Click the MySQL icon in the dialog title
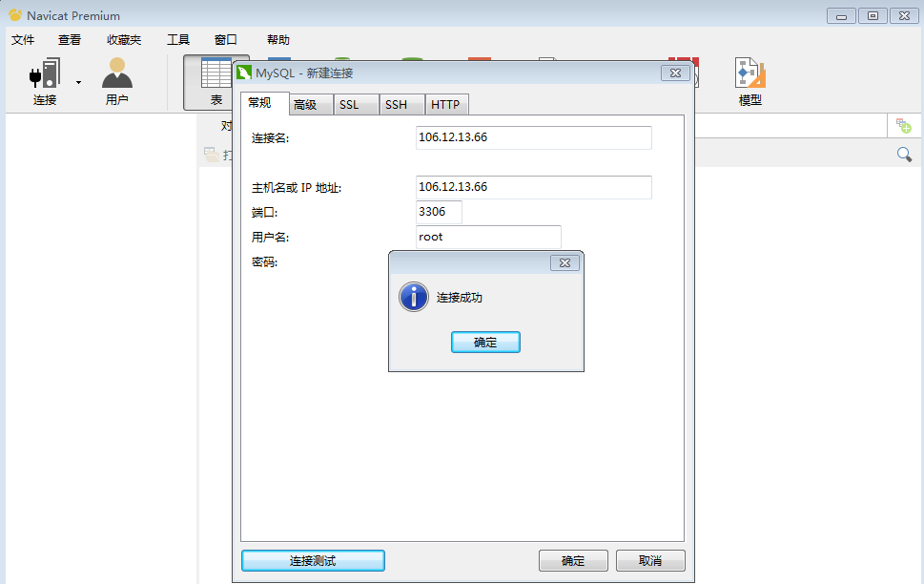The image size is (924, 584). coord(244,73)
